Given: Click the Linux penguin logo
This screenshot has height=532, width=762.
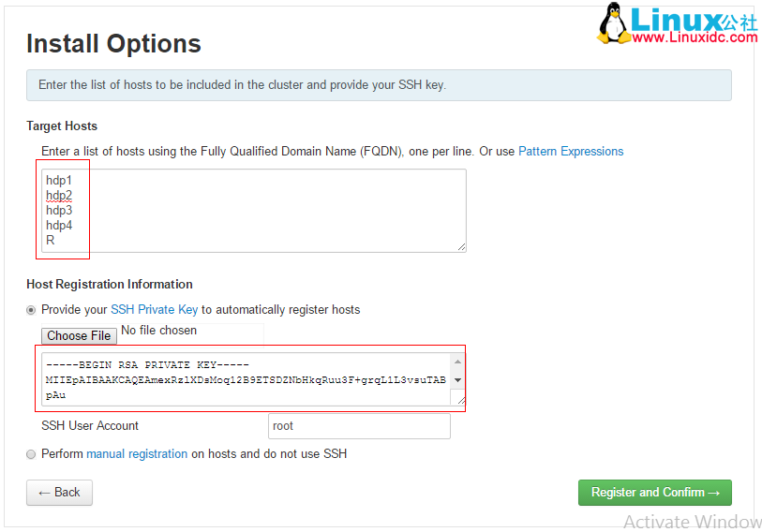Looking at the screenshot, I should (615, 23).
